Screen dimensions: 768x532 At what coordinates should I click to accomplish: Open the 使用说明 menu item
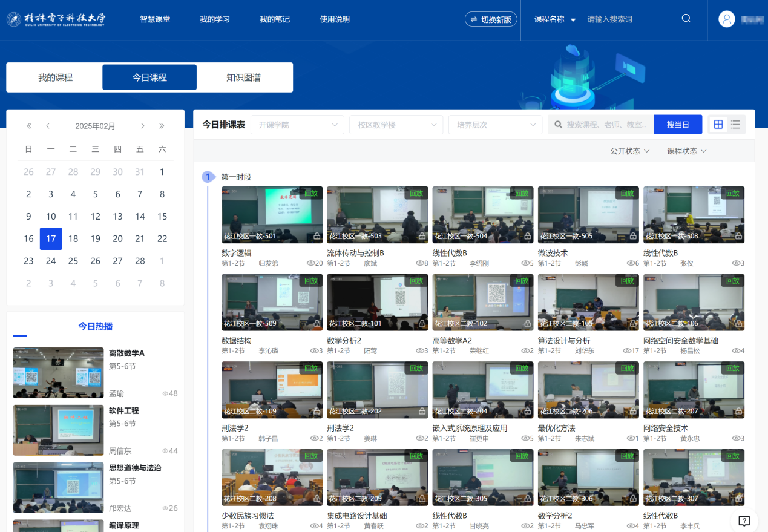[x=335, y=19]
